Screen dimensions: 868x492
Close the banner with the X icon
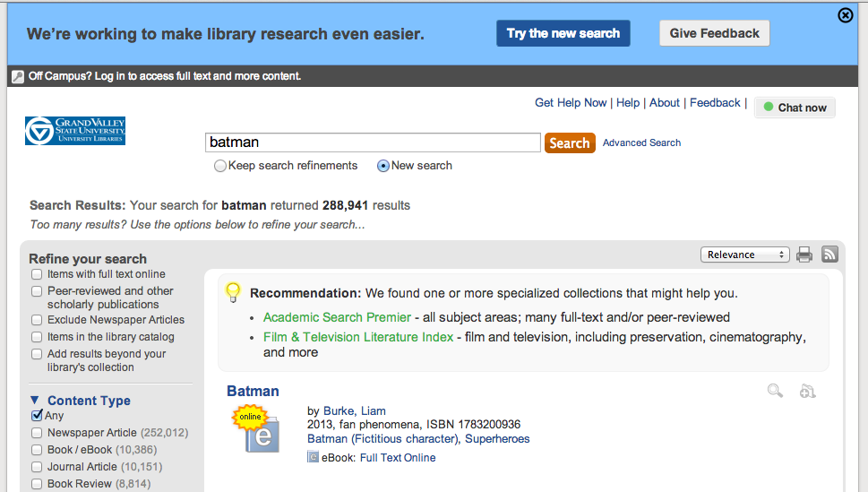[845, 15]
